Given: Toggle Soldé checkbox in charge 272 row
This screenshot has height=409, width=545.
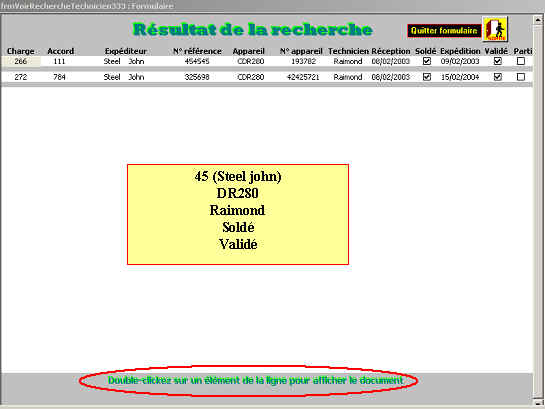Looking at the screenshot, I should (427, 77).
